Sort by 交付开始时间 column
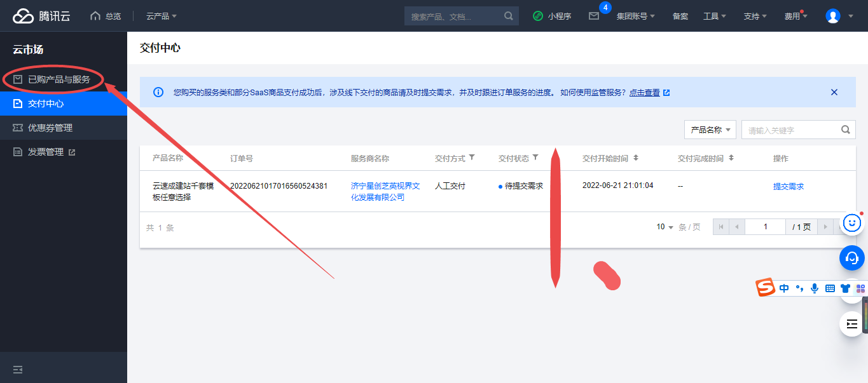Viewport: 868px width, 383px height. (635, 158)
